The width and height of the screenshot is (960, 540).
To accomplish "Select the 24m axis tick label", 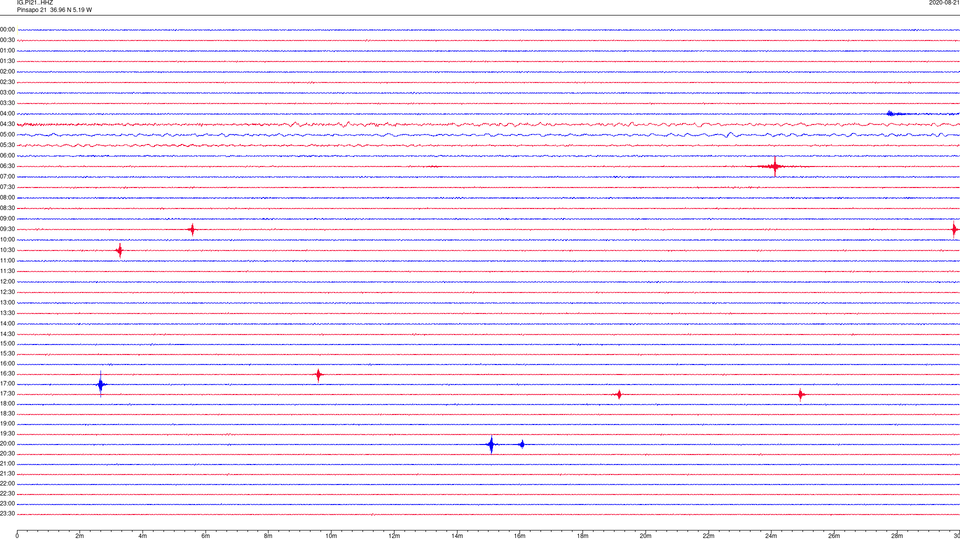I will (771, 536).
